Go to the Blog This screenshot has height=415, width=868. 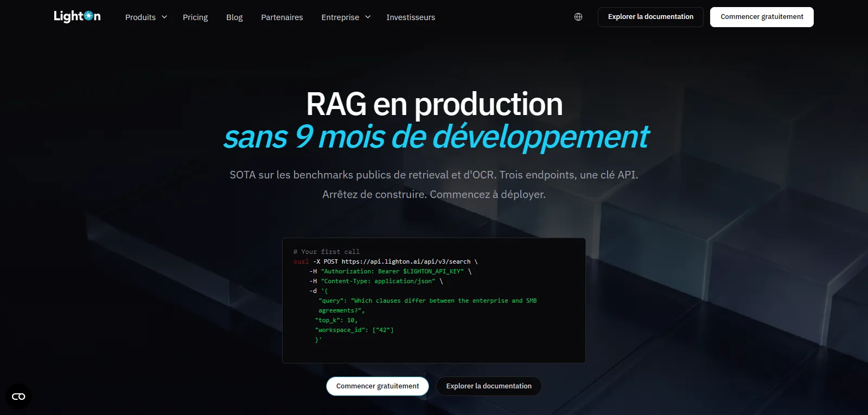[234, 17]
